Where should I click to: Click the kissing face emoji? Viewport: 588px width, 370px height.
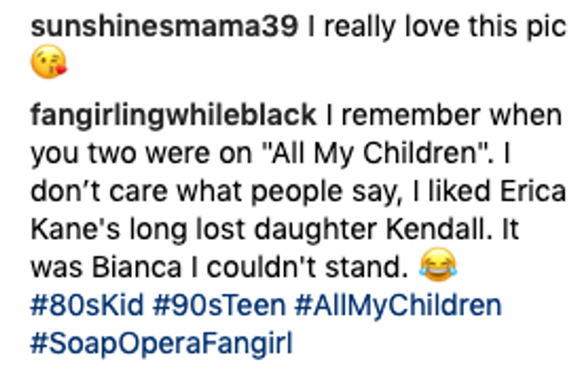pos(48,64)
